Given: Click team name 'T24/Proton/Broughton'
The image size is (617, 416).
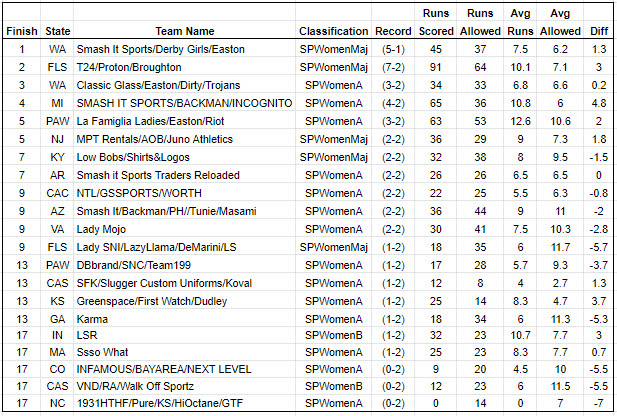Looking at the screenshot, I should pyautogui.click(x=129, y=67).
